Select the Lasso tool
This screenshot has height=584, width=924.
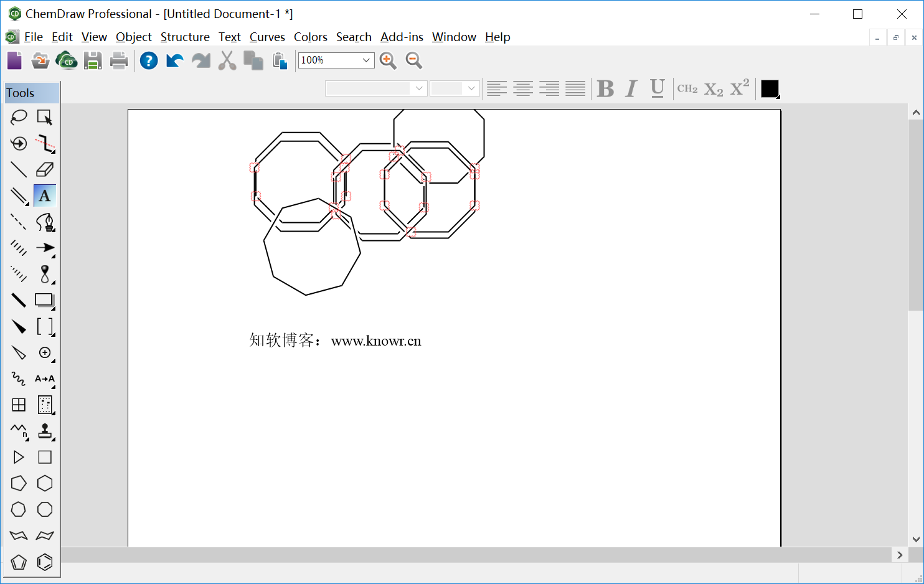pos(19,117)
